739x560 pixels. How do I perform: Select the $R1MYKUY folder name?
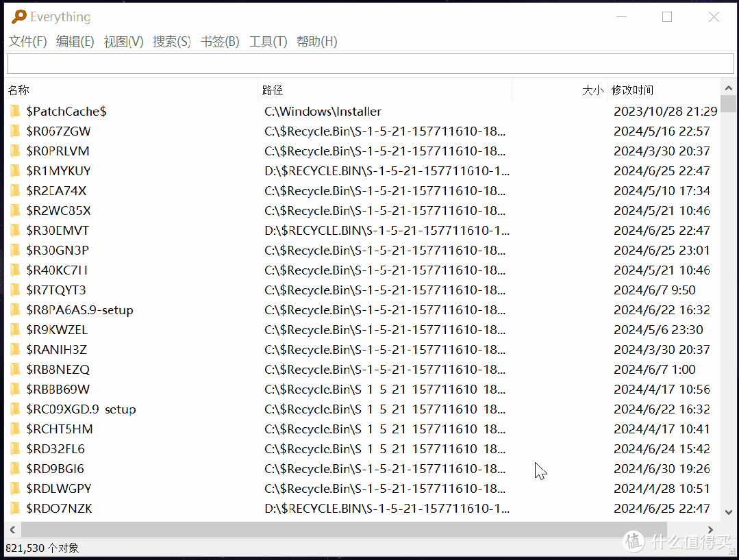tap(58, 170)
